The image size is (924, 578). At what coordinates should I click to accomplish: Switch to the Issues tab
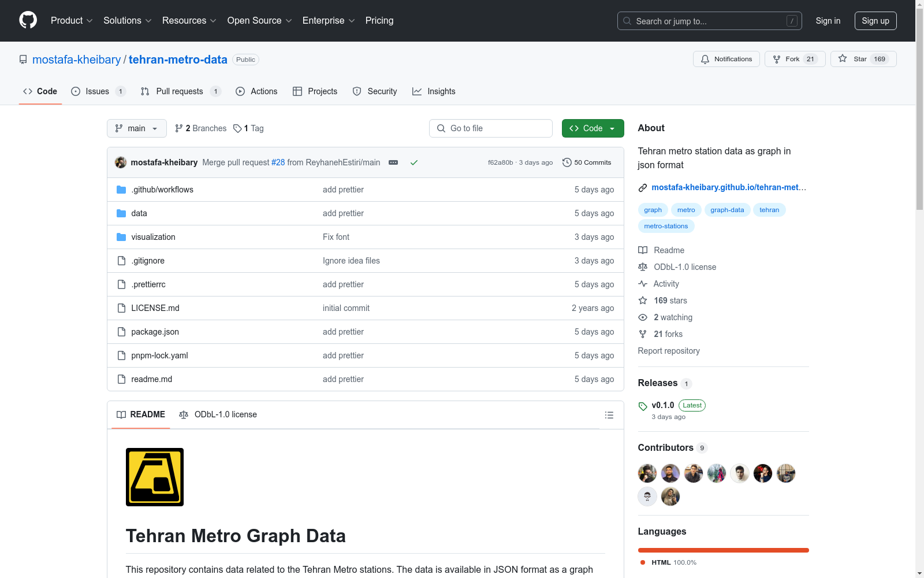98,91
